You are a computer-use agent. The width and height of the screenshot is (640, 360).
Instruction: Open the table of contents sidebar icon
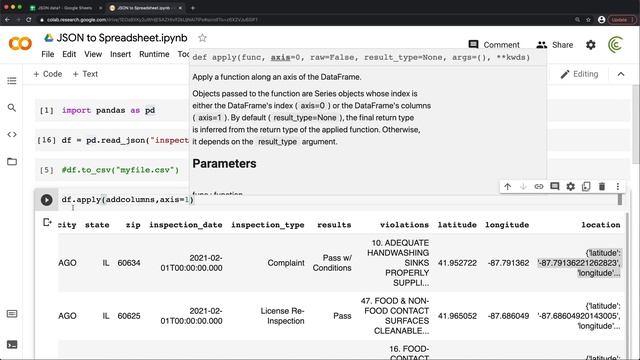point(12,80)
